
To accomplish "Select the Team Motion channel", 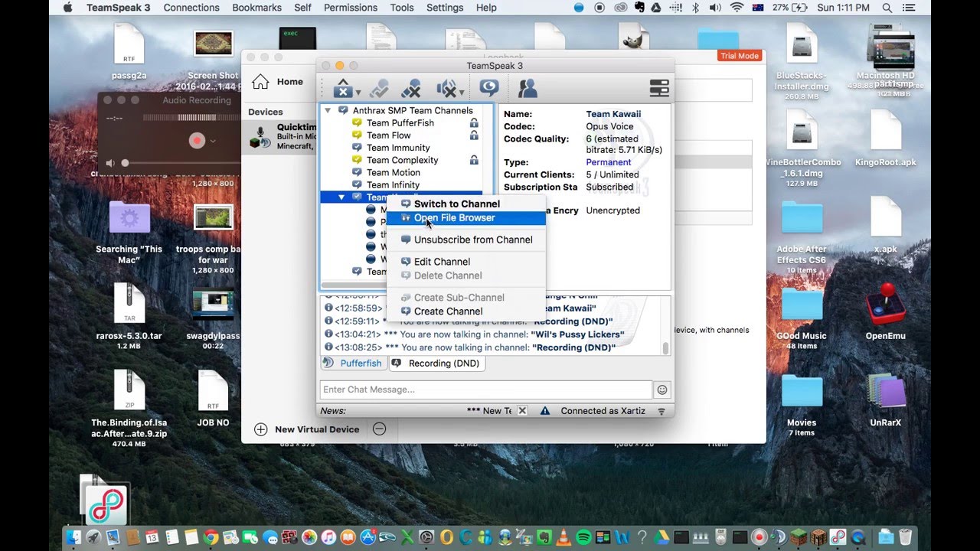I will coord(393,172).
